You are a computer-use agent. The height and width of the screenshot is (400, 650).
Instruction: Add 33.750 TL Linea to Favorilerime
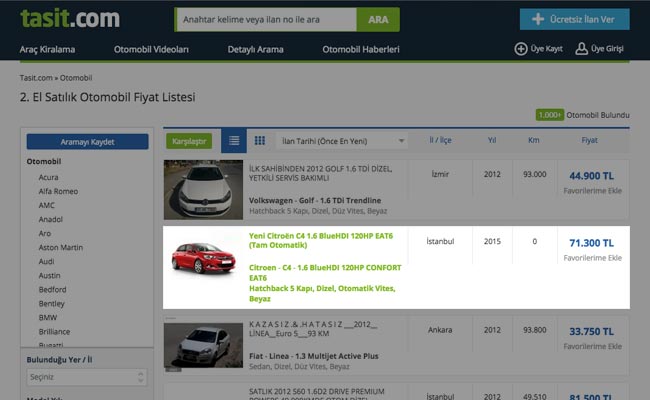592,347
